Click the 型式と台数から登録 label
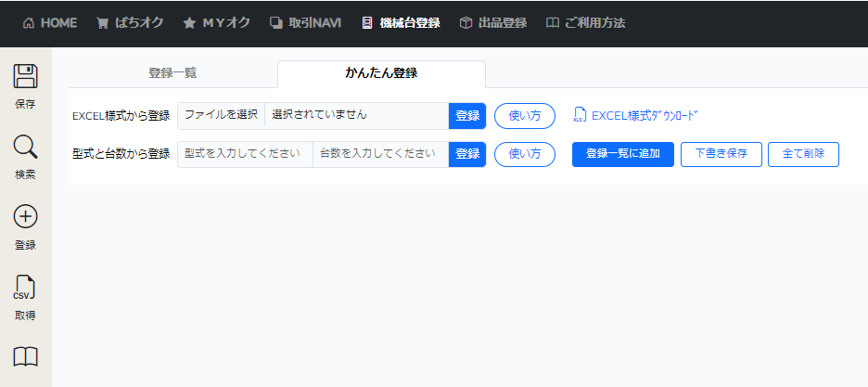 click(121, 154)
